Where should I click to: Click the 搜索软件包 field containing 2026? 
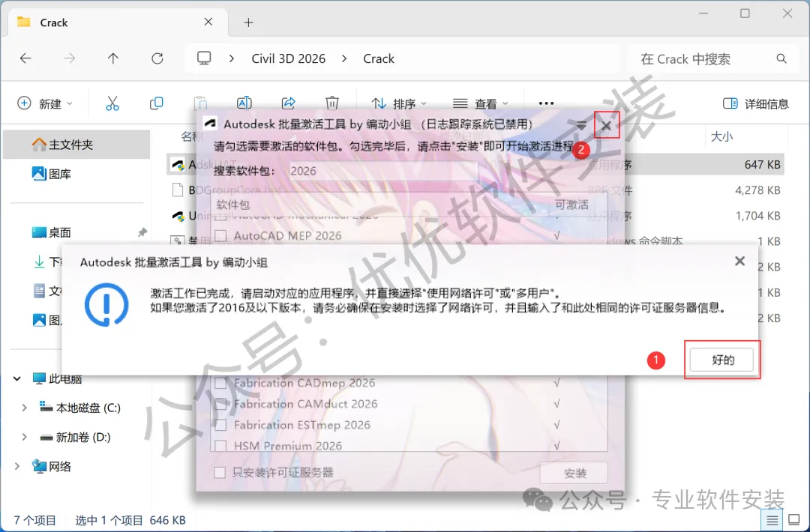coord(382,171)
